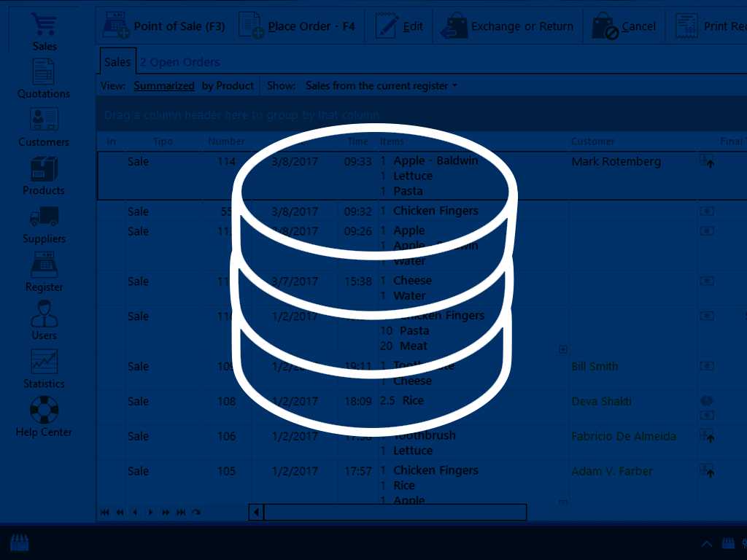Open the Users section

[44, 320]
